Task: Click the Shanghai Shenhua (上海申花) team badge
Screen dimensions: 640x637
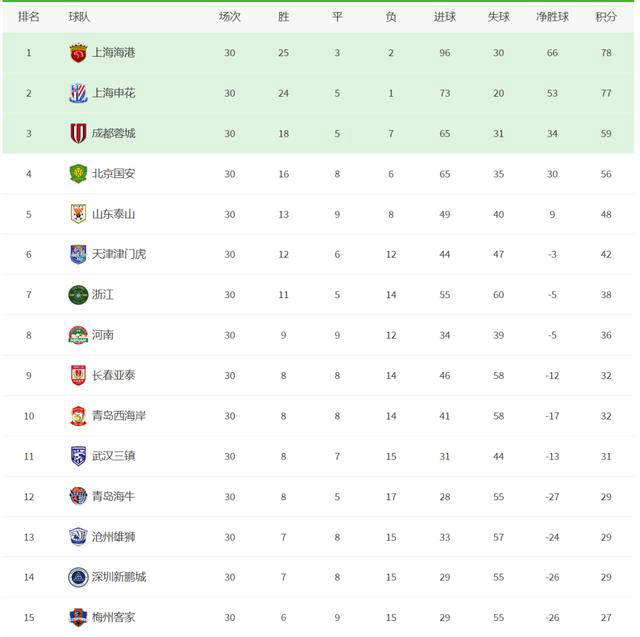Action: pyautogui.click(x=78, y=93)
